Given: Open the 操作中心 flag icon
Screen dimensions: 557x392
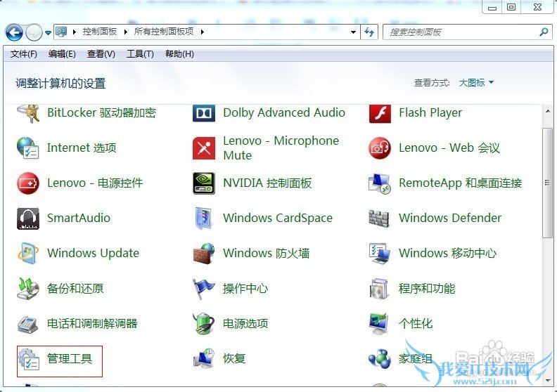Looking at the screenshot, I should click(x=204, y=289).
